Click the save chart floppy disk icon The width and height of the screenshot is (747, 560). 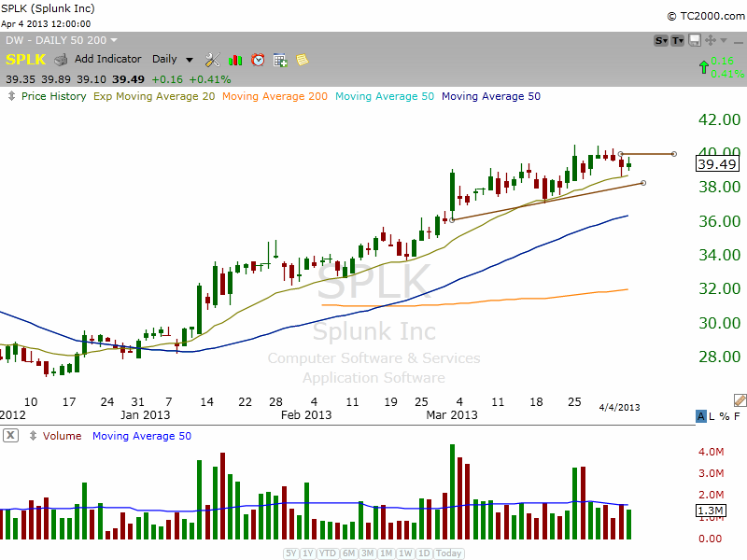tap(695, 40)
